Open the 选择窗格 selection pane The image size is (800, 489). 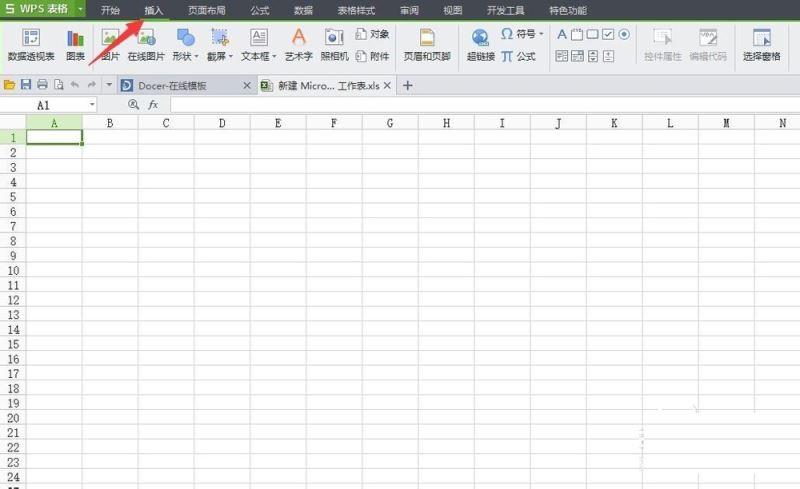[x=762, y=45]
